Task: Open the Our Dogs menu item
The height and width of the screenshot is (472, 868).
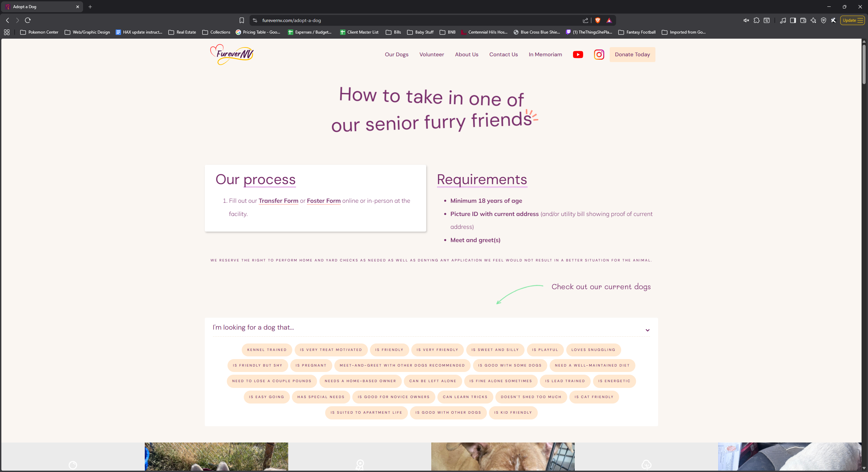Action: click(x=396, y=55)
